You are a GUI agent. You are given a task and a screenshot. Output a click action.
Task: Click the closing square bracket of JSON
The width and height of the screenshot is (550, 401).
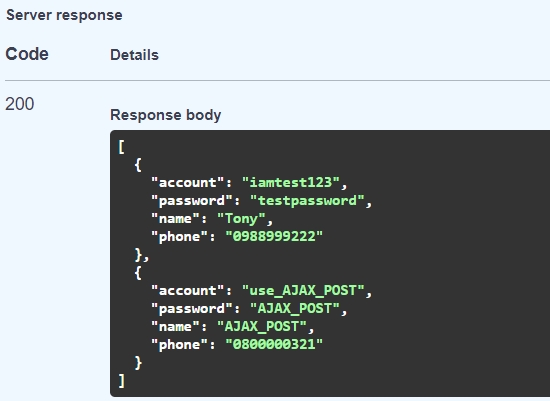click(x=121, y=381)
